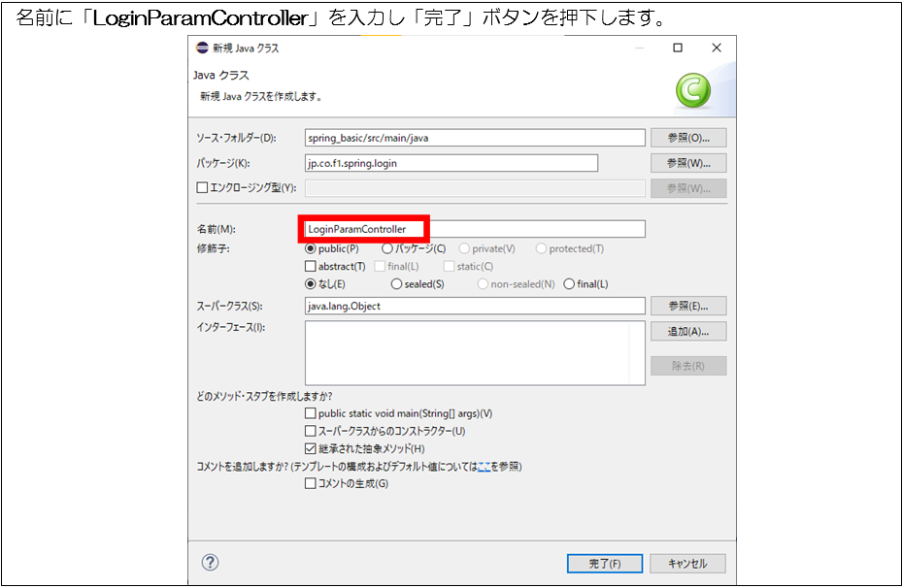Image resolution: width=903 pixels, height=588 pixels.
Task: Check the abstract modifier checkbox
Action: pos(311,266)
